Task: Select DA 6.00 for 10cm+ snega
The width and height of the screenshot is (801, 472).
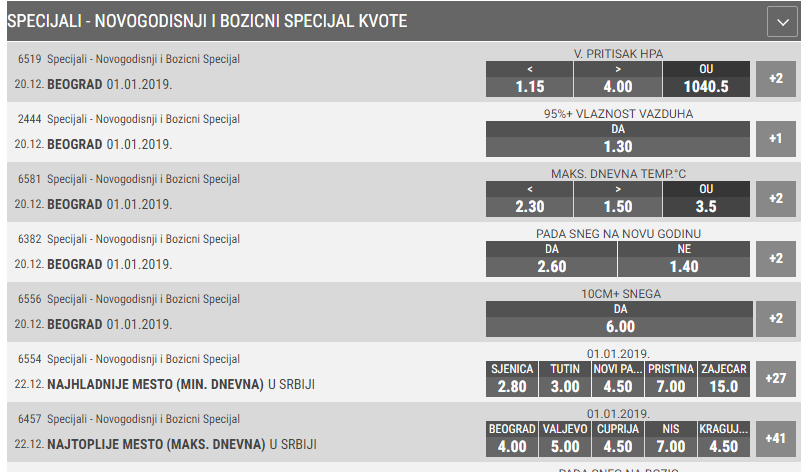Action: pos(619,319)
